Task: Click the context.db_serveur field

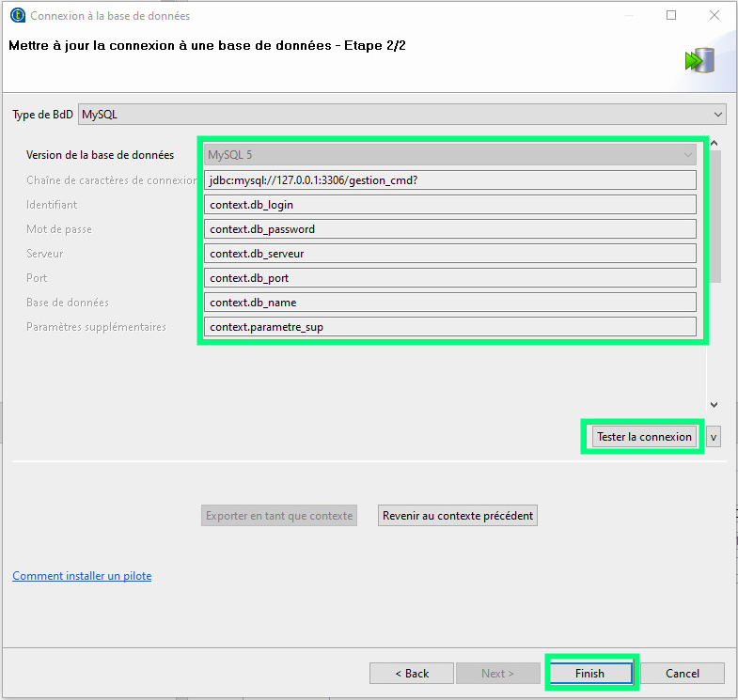Action: coord(450,254)
